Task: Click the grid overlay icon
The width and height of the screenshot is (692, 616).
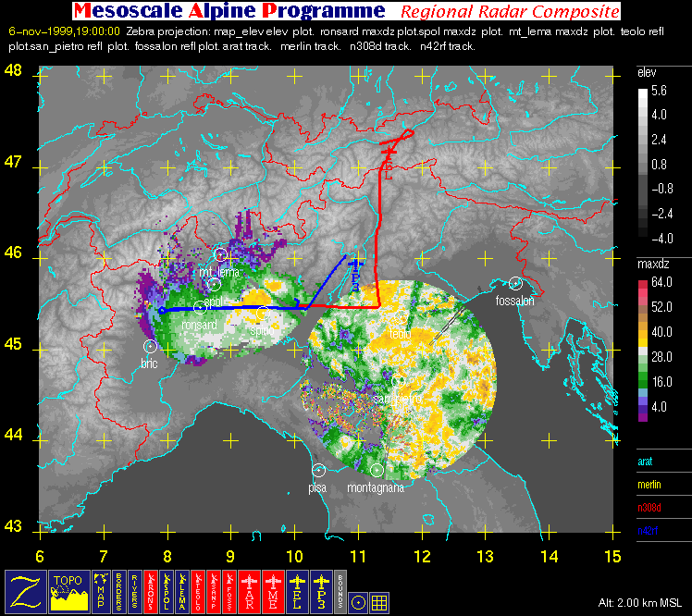Action: coord(379,602)
